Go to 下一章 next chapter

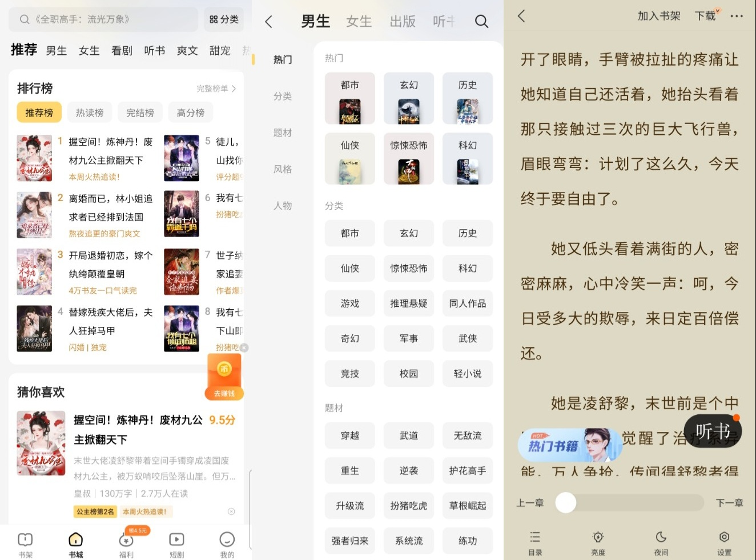click(x=729, y=503)
